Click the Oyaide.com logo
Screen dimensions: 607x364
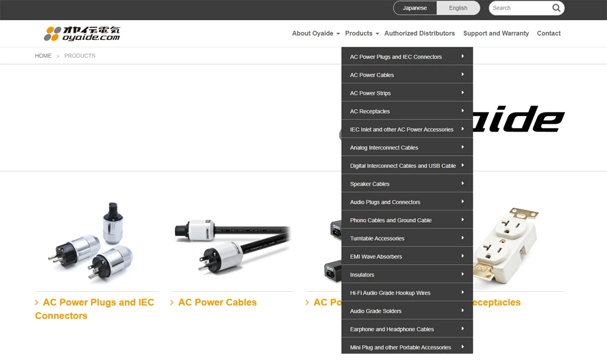click(82, 33)
